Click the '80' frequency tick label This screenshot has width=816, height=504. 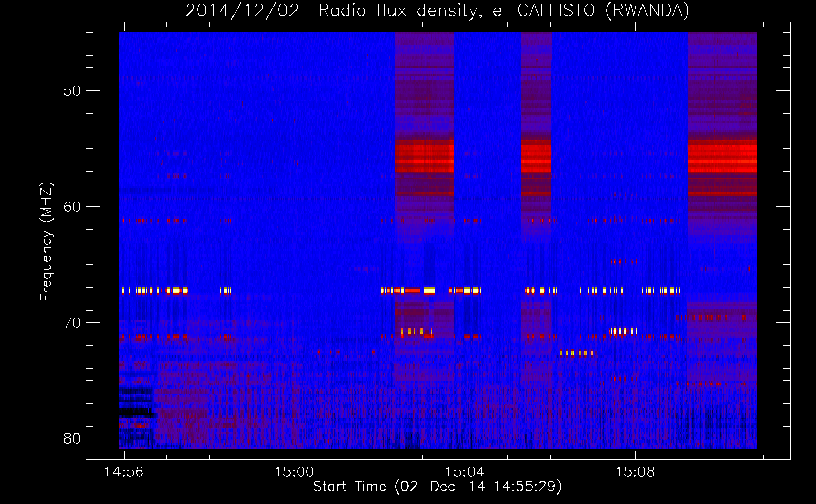pyautogui.click(x=72, y=438)
